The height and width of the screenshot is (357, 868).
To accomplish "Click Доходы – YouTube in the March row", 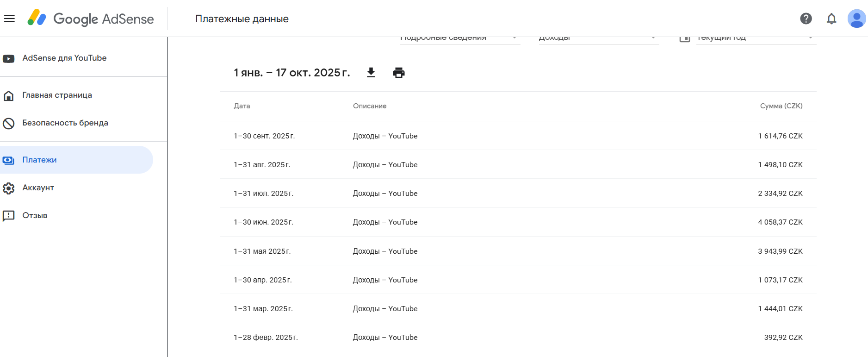I will [385, 309].
